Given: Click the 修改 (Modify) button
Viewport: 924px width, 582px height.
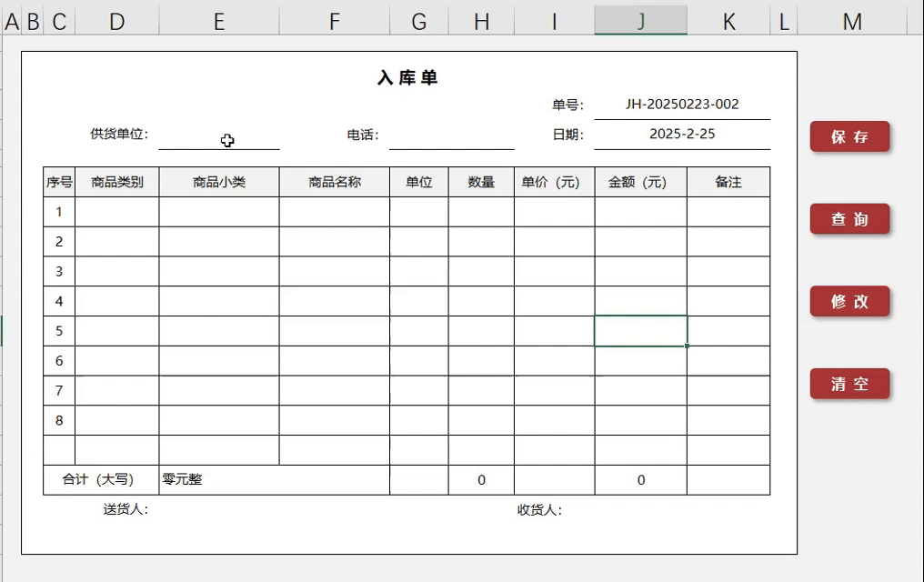Looking at the screenshot, I should (849, 302).
